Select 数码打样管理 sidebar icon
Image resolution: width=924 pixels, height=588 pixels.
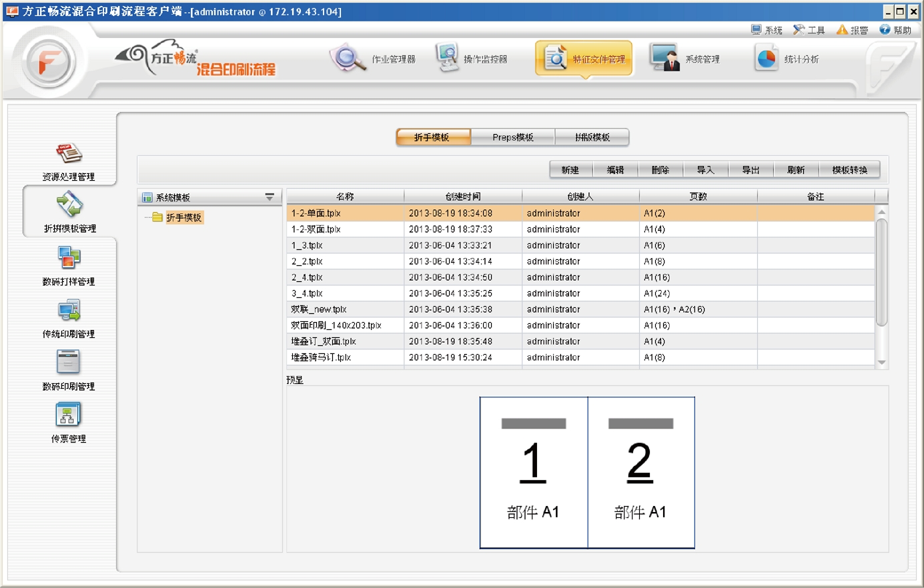point(69,259)
